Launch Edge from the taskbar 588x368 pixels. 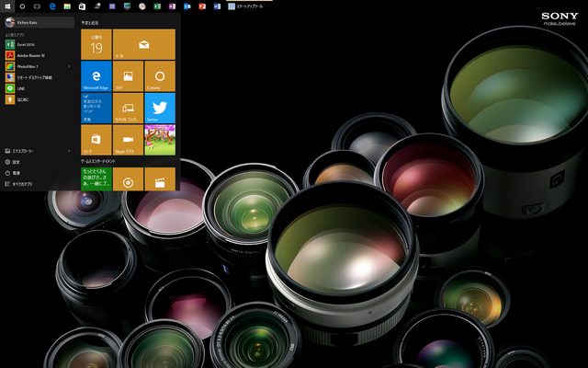tap(52, 6)
